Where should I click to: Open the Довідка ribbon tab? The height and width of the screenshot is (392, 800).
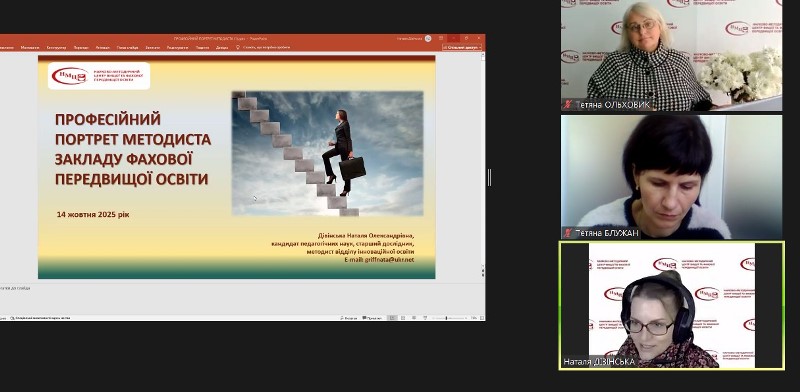[x=222, y=47]
